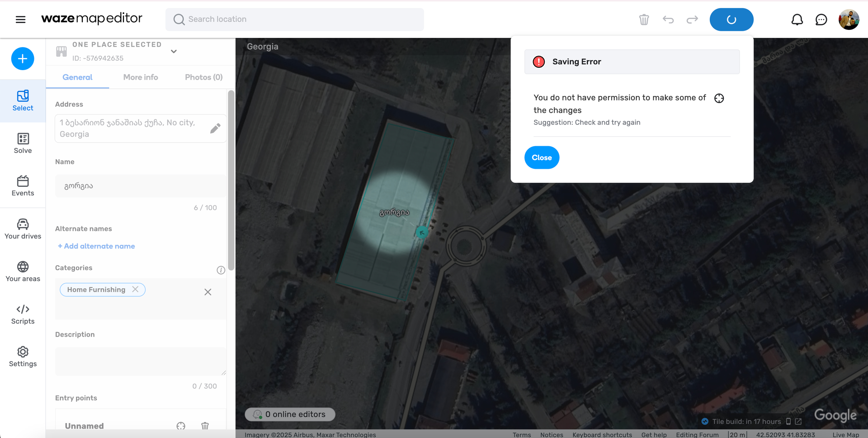868x438 pixels.
Task: Remove the Home Furnishing category tag
Action: [x=135, y=289]
